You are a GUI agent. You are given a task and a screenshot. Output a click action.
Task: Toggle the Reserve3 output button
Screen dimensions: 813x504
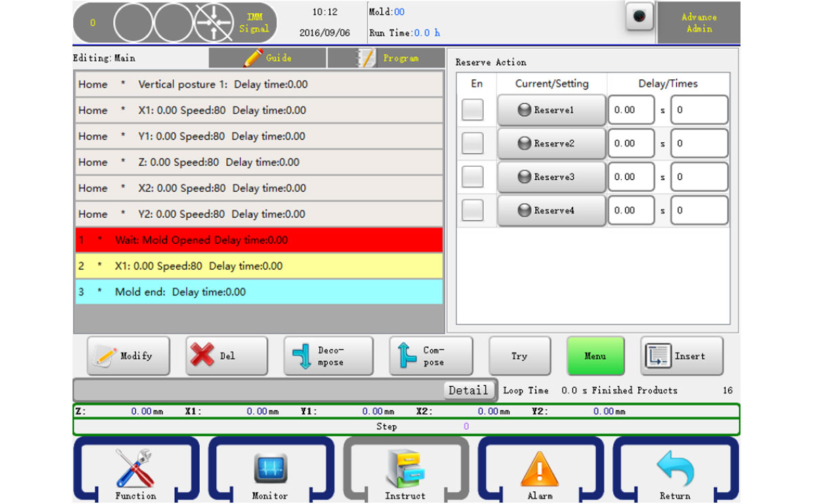point(551,177)
